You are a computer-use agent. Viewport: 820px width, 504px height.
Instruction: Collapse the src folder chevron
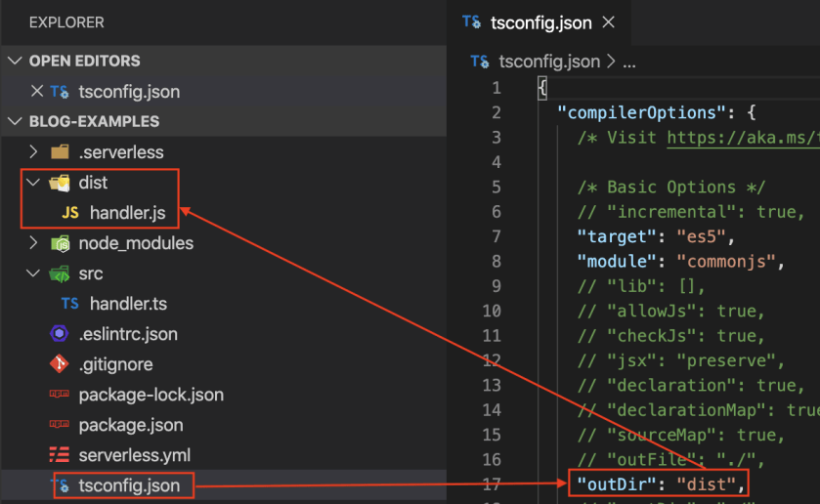point(33,273)
